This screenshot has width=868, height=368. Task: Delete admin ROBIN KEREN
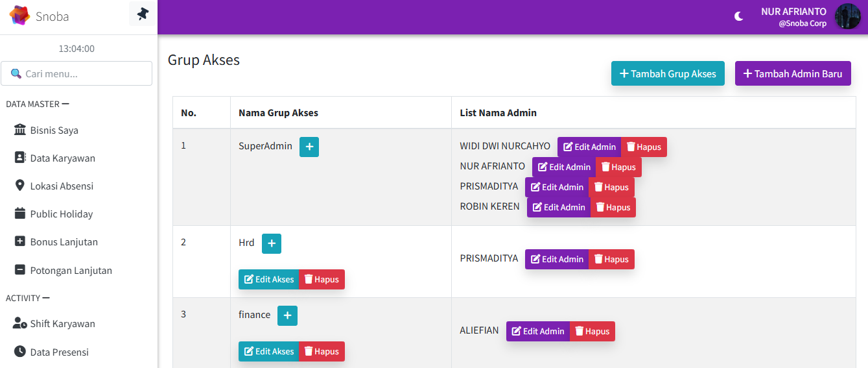(x=613, y=208)
